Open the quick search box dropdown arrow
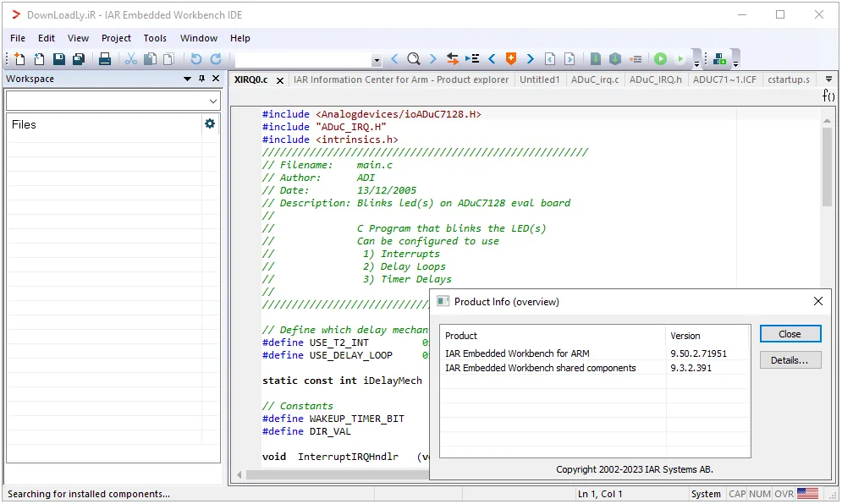The width and height of the screenshot is (842, 504). [x=377, y=60]
